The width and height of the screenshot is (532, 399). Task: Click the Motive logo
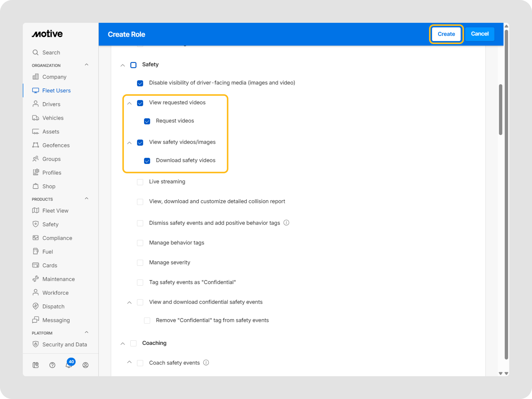(47, 34)
